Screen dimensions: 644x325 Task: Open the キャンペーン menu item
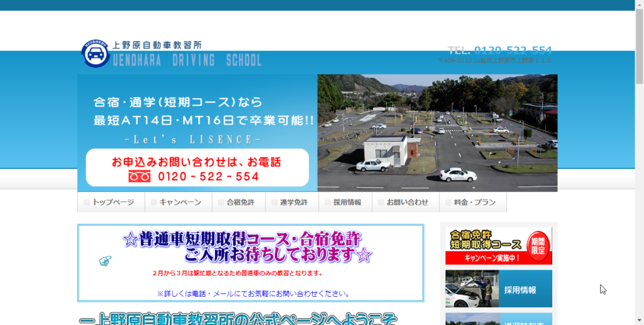click(x=179, y=202)
